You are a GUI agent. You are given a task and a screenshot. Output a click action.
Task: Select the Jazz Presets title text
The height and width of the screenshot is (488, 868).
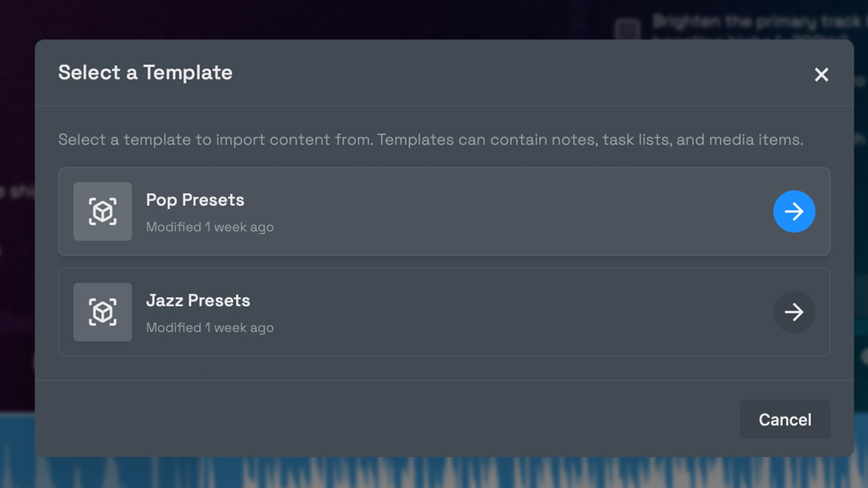coord(198,300)
